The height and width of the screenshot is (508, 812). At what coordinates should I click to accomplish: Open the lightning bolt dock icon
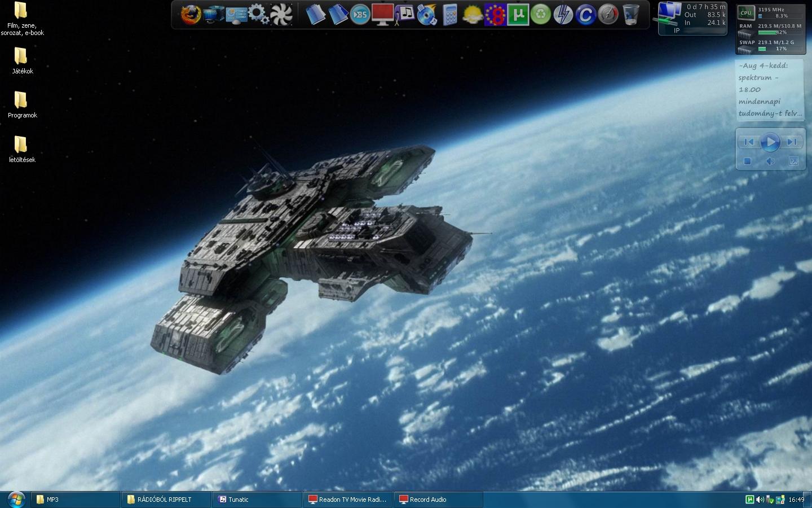coord(563,14)
